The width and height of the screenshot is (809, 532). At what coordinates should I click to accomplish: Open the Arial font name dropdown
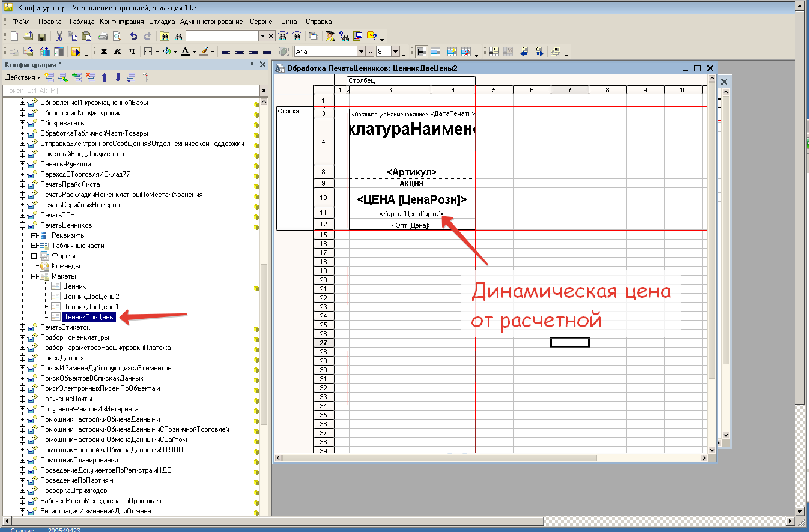point(361,52)
